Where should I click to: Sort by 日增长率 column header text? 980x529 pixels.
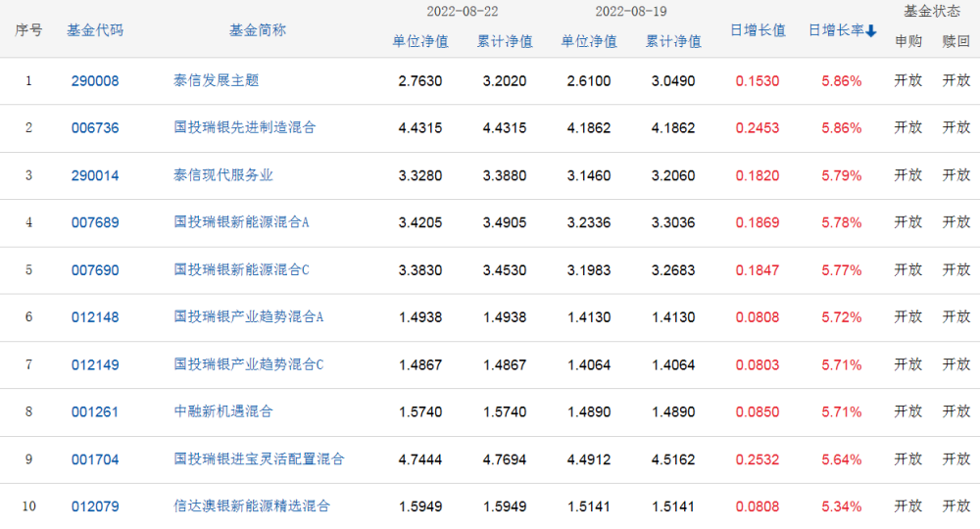point(836,30)
